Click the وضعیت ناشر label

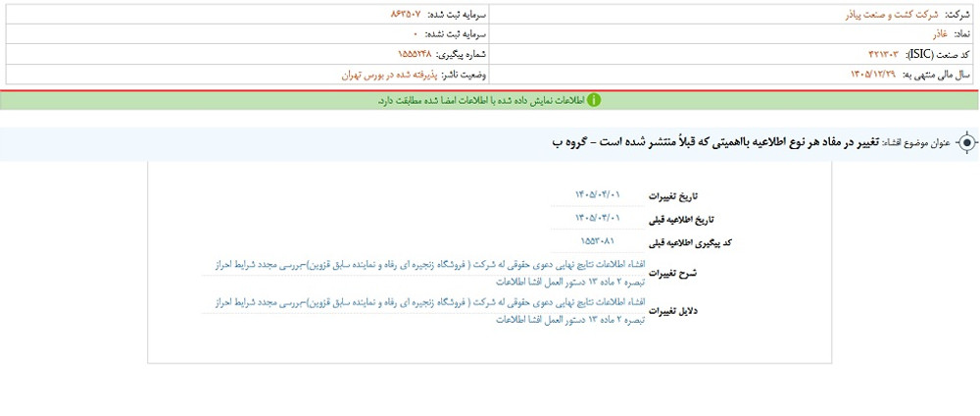(464, 75)
